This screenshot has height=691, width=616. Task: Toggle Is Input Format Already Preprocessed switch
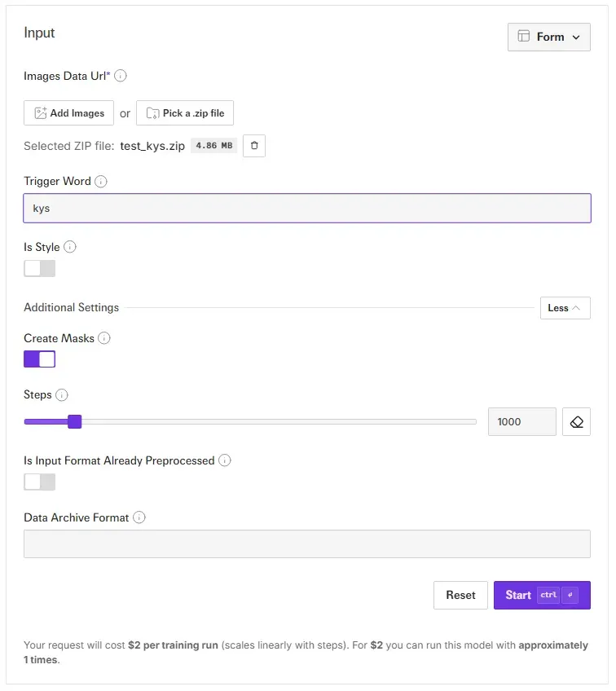(x=40, y=482)
